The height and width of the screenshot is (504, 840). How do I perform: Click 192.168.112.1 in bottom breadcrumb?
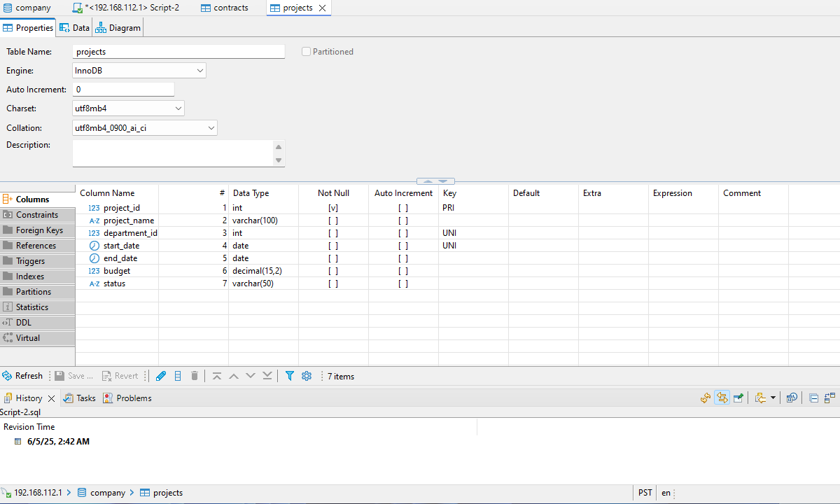(38, 493)
